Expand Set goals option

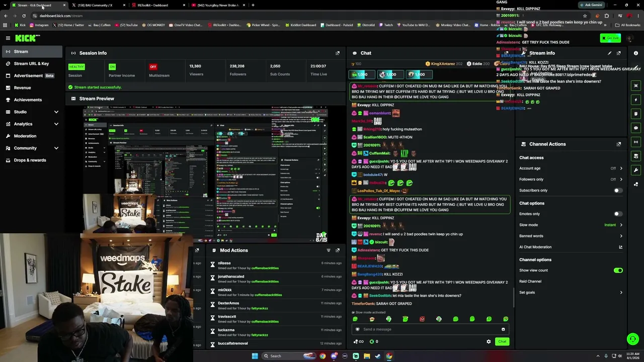pos(621,293)
